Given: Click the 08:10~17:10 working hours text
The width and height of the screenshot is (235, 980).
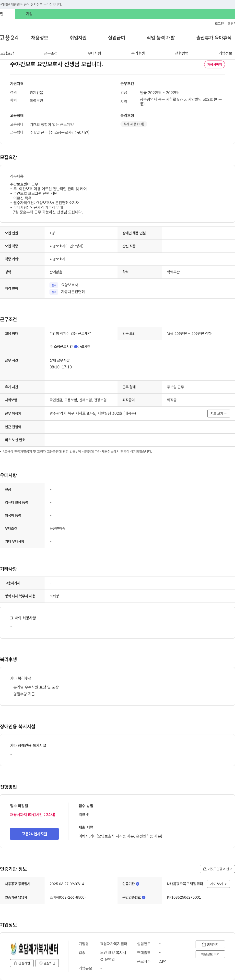Looking at the screenshot, I should [x=60, y=367].
